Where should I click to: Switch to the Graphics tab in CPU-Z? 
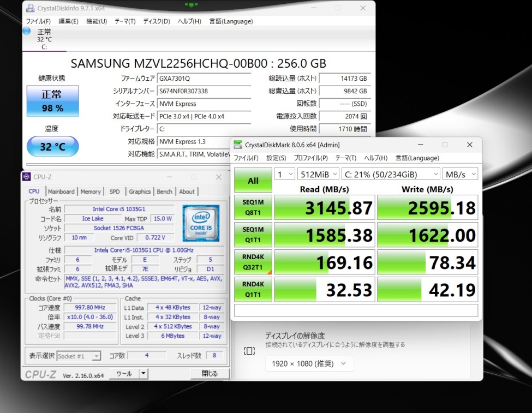point(140,191)
